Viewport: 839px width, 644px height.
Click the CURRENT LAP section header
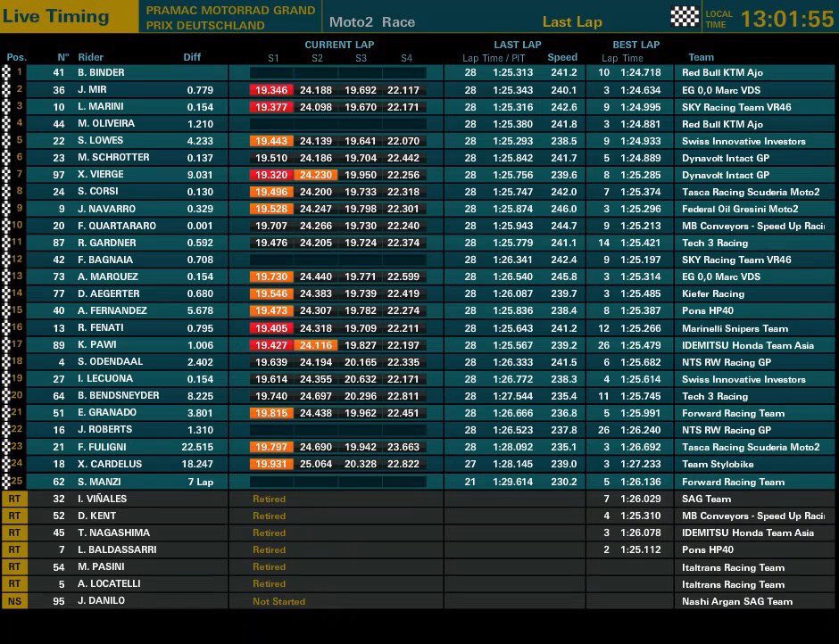coord(339,45)
